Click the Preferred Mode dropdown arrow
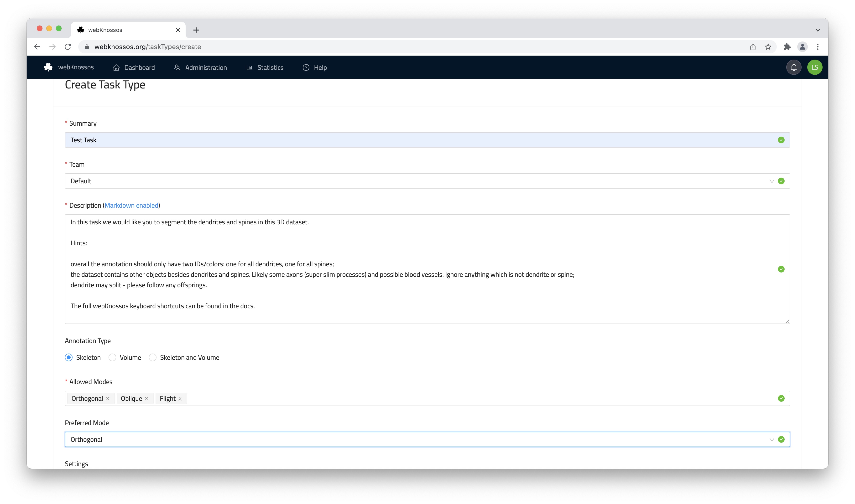 pyautogui.click(x=772, y=439)
